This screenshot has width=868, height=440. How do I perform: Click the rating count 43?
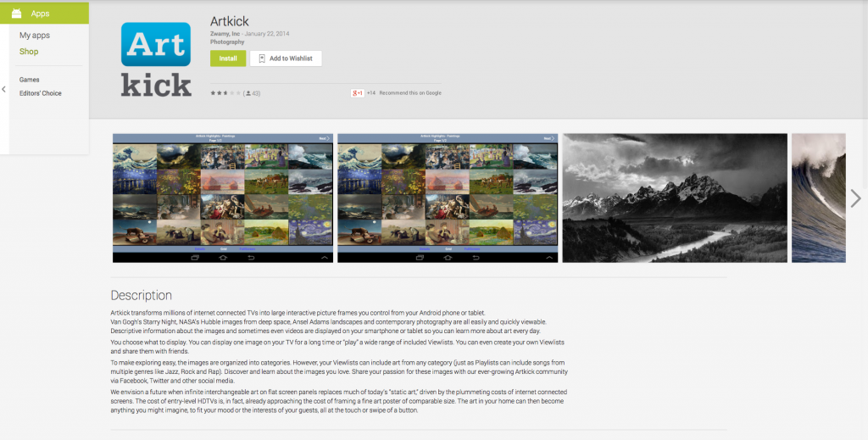click(252, 93)
